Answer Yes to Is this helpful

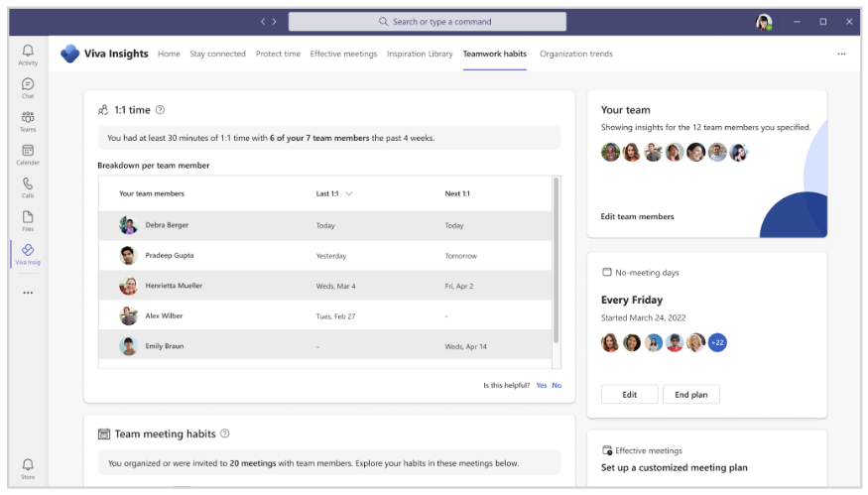[542, 385]
